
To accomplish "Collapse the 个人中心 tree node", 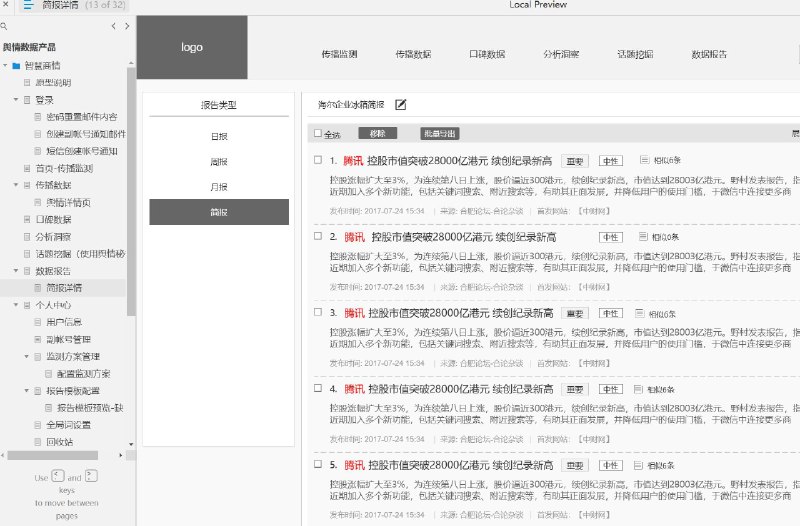I will pos(16,305).
